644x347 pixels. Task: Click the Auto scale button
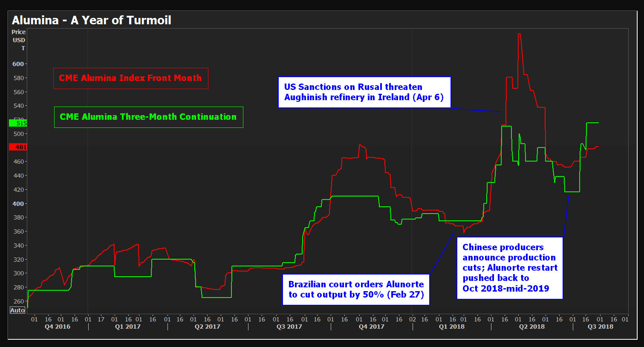(17, 310)
